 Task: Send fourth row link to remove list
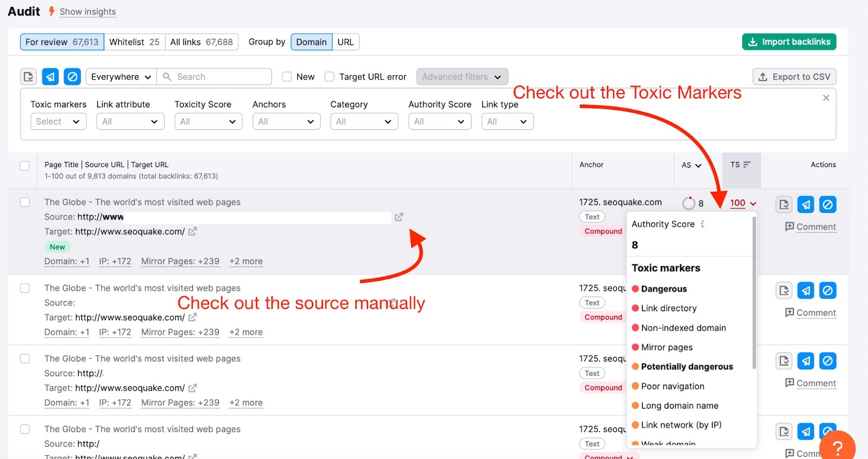806,431
